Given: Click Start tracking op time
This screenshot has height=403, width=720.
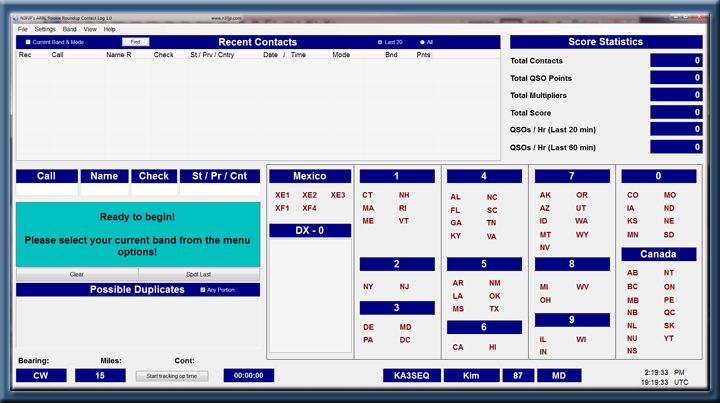Looking at the screenshot, I should [x=172, y=376].
